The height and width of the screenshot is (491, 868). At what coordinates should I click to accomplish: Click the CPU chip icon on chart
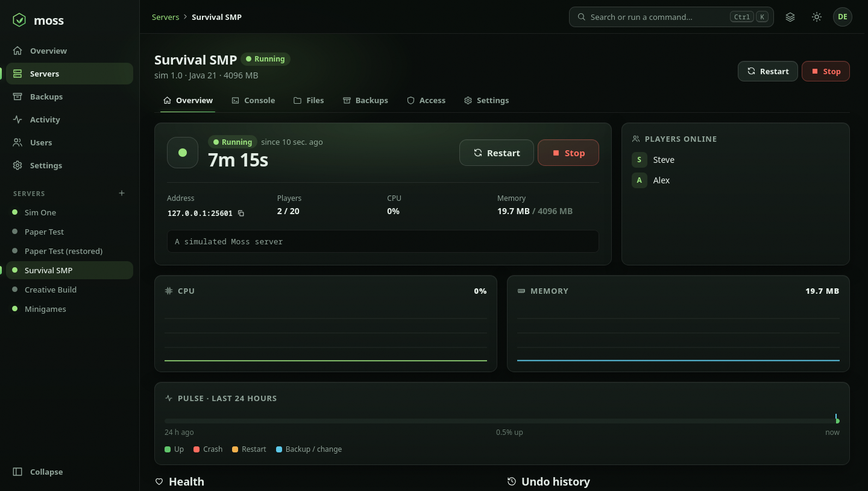(169, 291)
